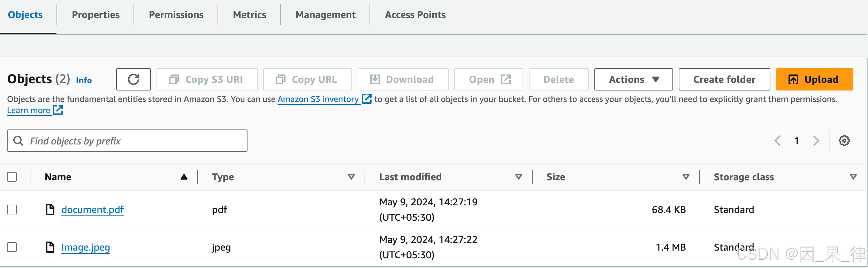Switch to the Permissions tab
This screenshot has width=868, height=268.
(176, 15)
